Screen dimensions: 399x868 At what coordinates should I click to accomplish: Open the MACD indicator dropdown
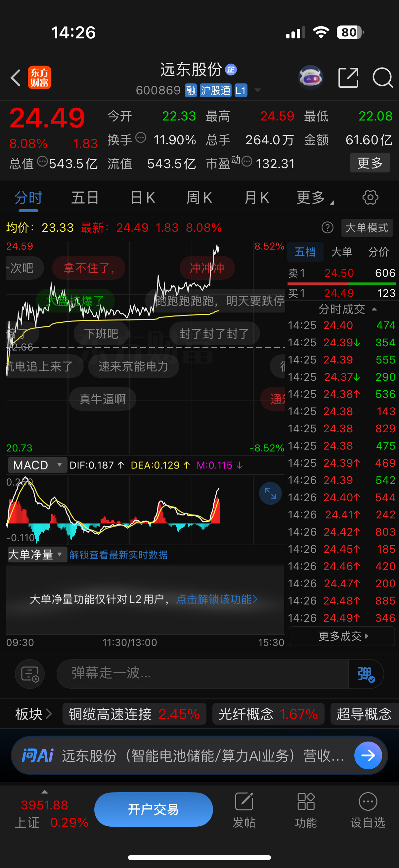click(37, 465)
